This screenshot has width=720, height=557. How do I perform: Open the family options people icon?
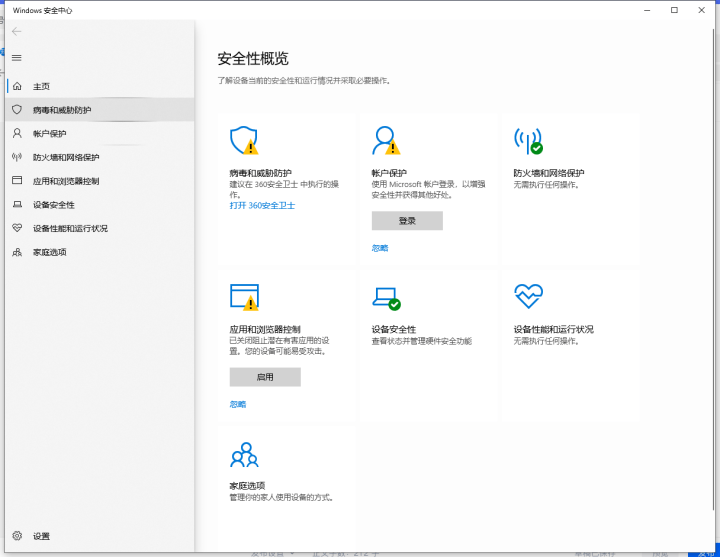tap(244, 455)
